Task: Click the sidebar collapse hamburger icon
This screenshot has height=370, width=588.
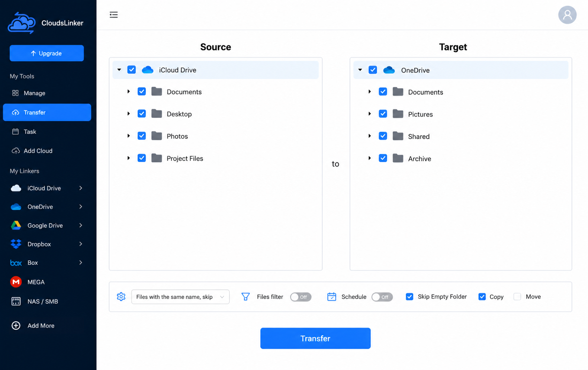Action: (114, 15)
